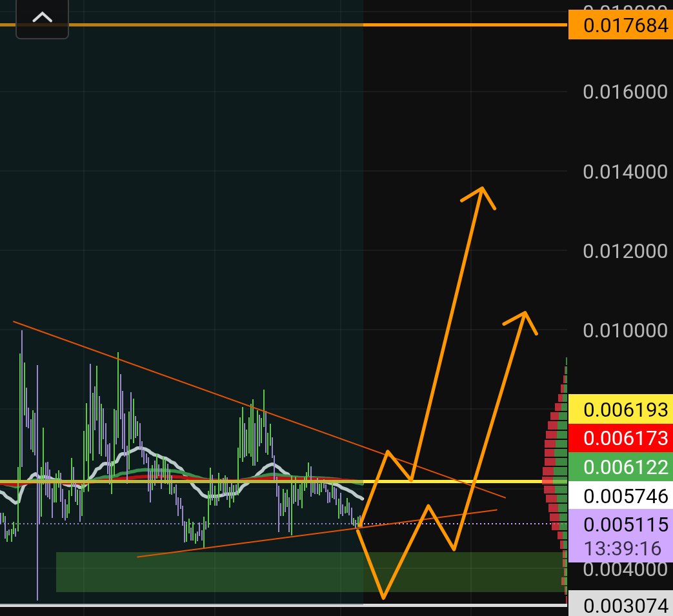Select the white 0.005746 price tag
Viewport: 673px width, 616px height.
(621, 495)
